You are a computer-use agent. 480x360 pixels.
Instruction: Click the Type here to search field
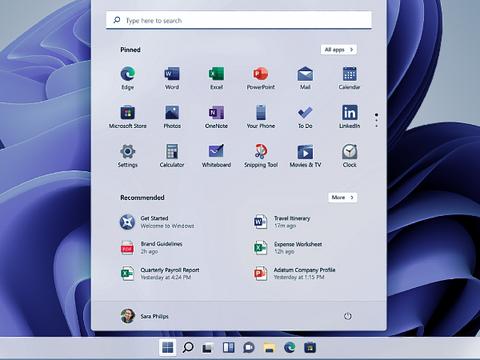pyautogui.click(x=239, y=20)
